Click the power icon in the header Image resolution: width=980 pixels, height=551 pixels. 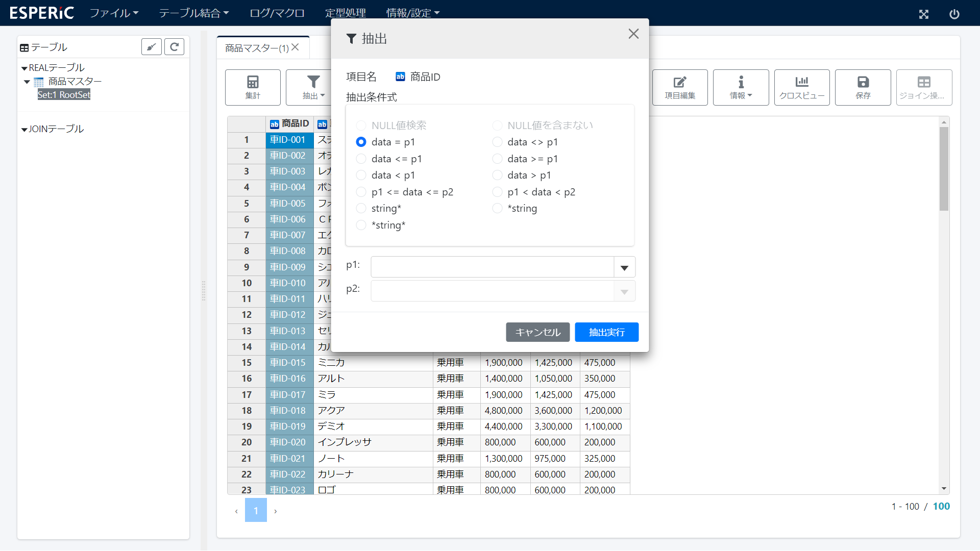click(x=954, y=14)
